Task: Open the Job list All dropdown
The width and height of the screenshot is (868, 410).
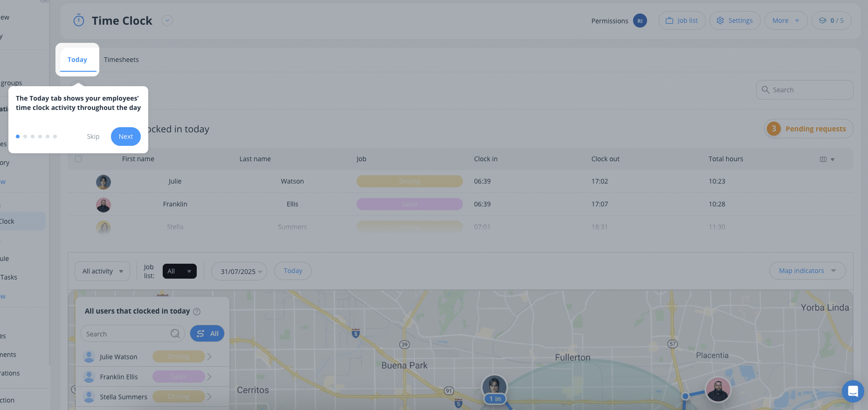Action: [x=179, y=271]
